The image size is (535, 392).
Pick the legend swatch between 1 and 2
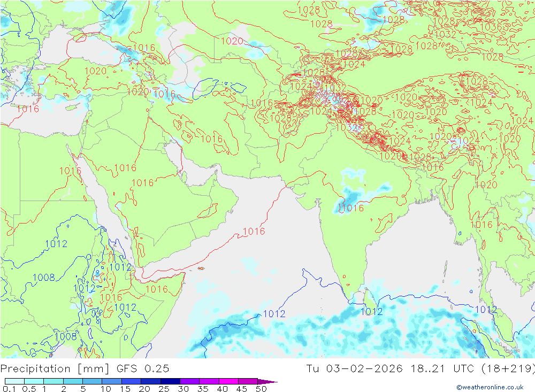point(53,381)
